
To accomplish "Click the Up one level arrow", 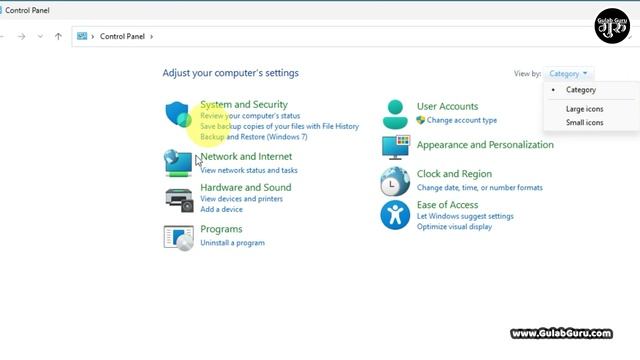I will click(x=58, y=36).
